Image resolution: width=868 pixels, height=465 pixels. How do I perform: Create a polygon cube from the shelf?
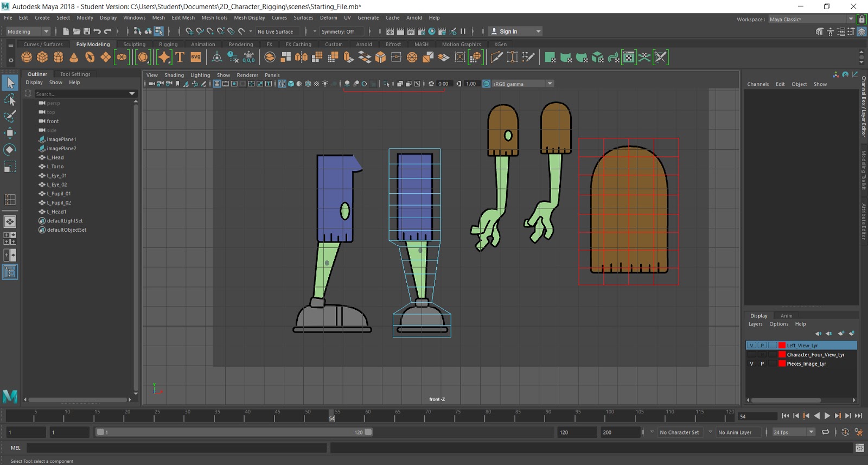pyautogui.click(x=42, y=57)
